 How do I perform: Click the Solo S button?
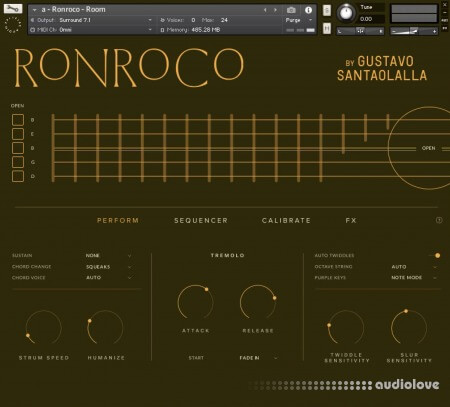327,10
